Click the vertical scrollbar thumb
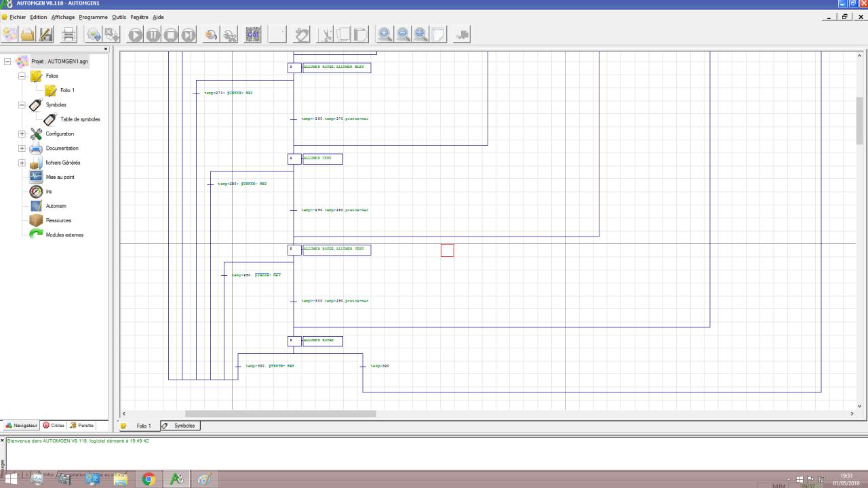This screenshot has width=868, height=488. click(x=860, y=121)
